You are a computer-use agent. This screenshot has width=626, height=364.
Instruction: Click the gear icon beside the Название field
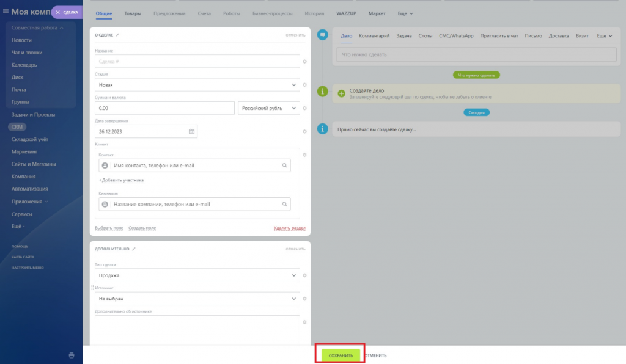304,62
